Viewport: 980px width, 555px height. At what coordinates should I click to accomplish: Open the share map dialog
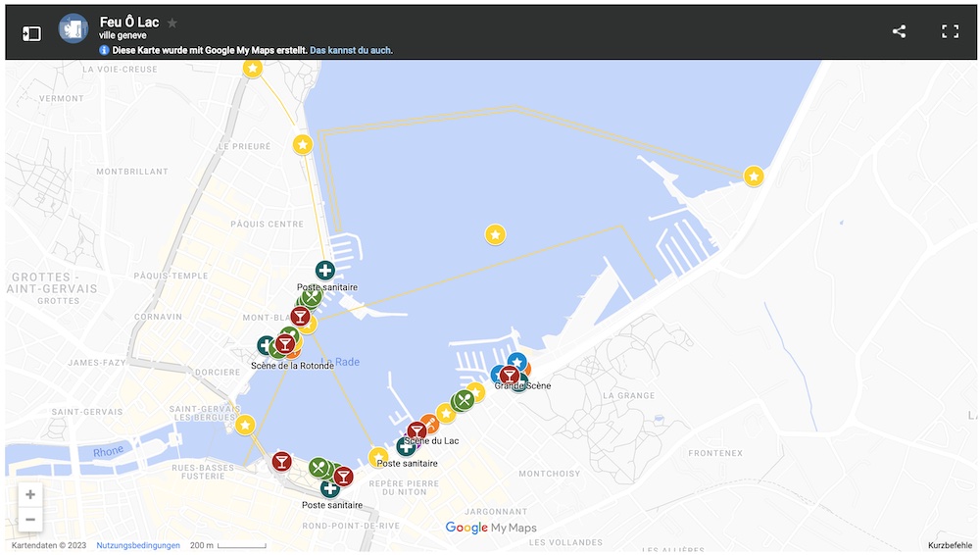click(899, 31)
